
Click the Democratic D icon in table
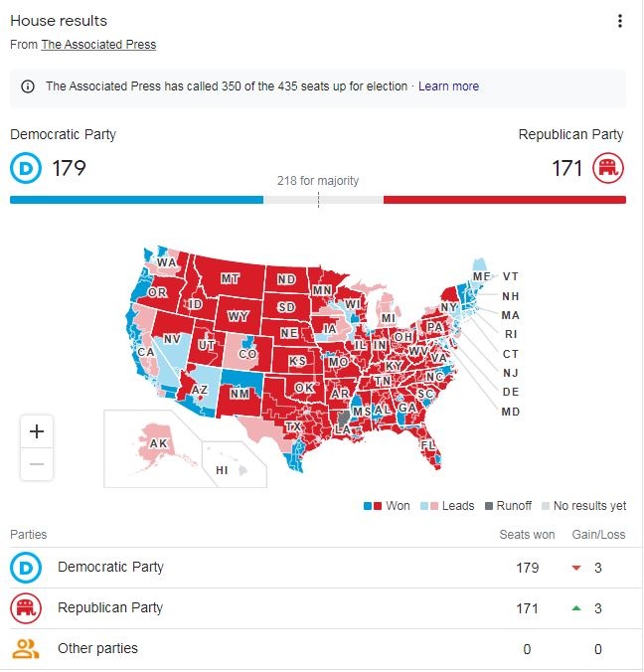[26, 568]
